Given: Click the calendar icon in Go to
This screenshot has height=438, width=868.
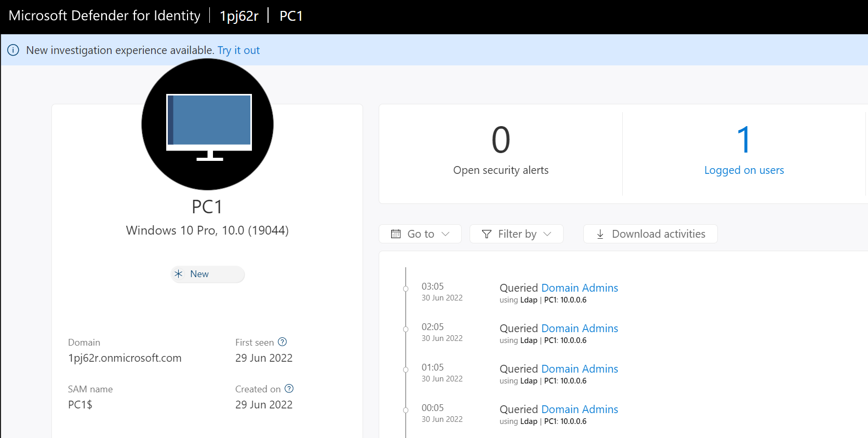Looking at the screenshot, I should (396, 234).
